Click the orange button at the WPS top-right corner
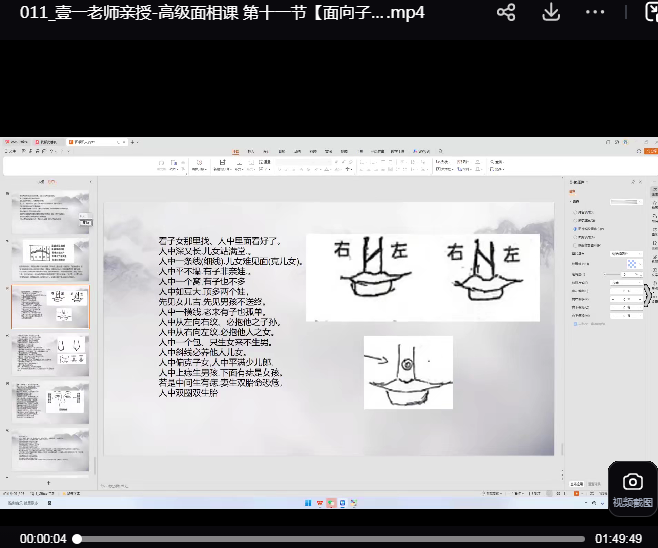This screenshot has width=658, height=548. pyautogui.click(x=652, y=151)
